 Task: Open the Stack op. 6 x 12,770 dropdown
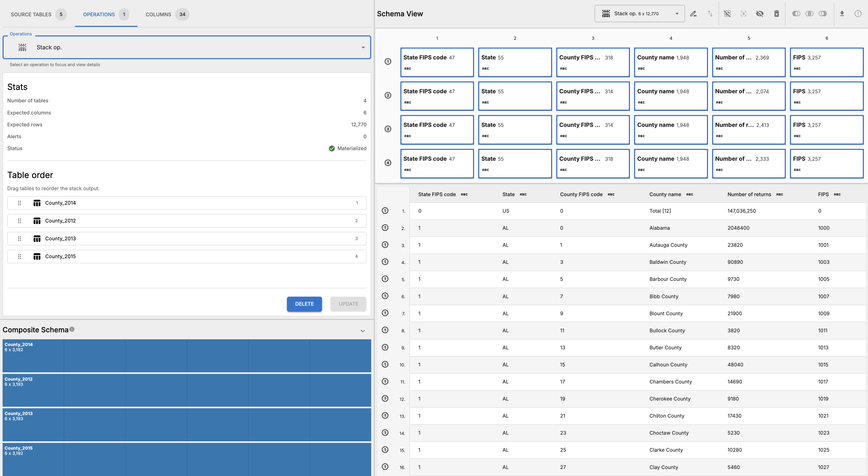tap(639, 14)
